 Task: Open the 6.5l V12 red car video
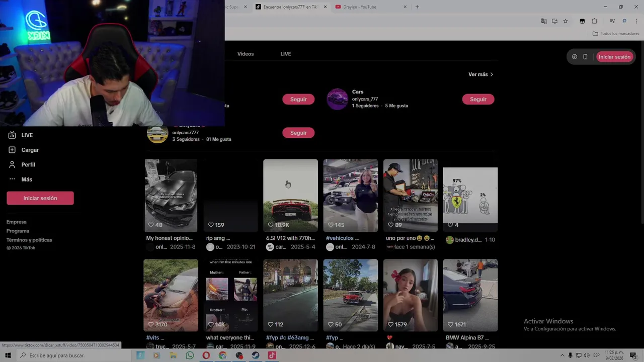[x=290, y=196]
